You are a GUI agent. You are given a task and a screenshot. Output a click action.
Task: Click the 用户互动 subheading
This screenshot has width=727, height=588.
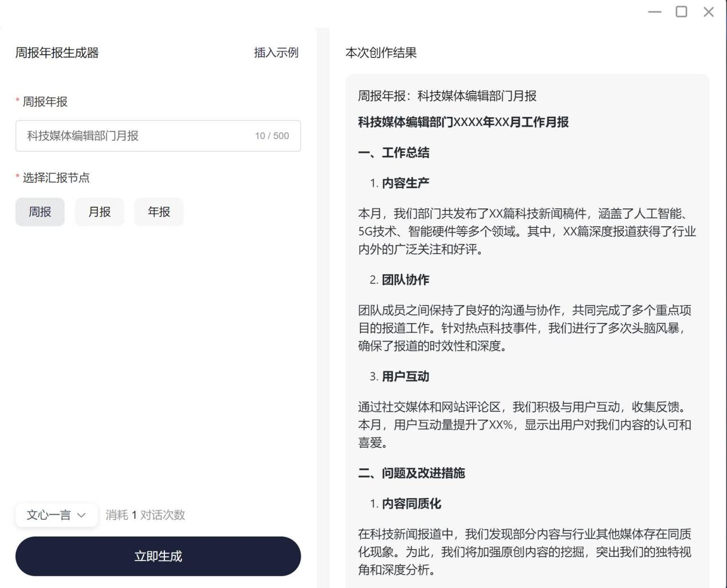tap(406, 376)
